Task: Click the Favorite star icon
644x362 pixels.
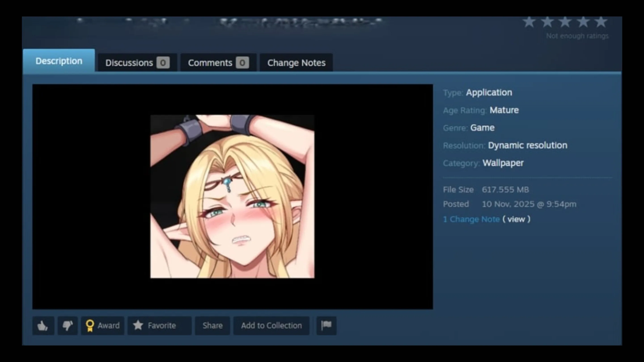Action: pos(138,325)
